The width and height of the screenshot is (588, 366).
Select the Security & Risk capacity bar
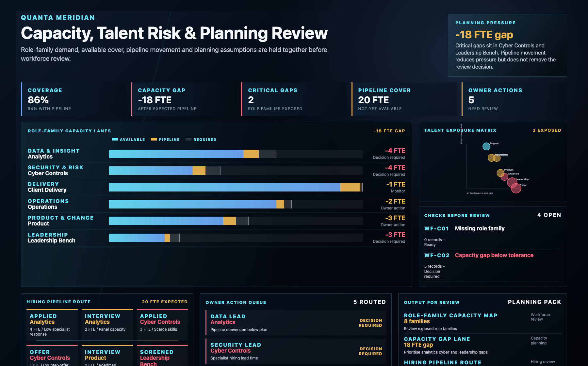(236, 171)
